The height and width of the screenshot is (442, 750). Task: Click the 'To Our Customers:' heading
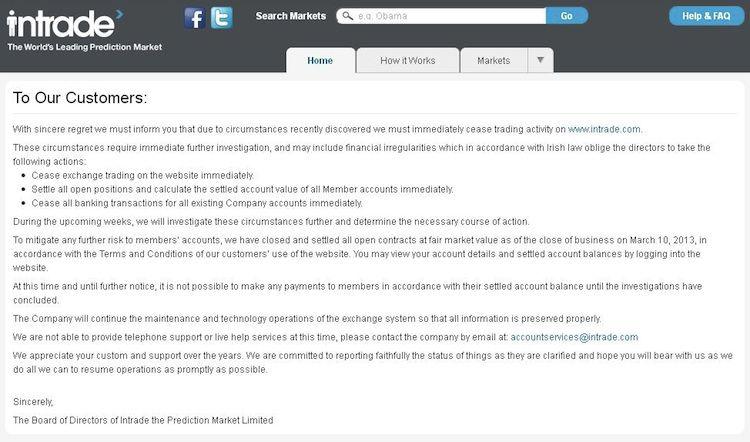[x=80, y=98]
